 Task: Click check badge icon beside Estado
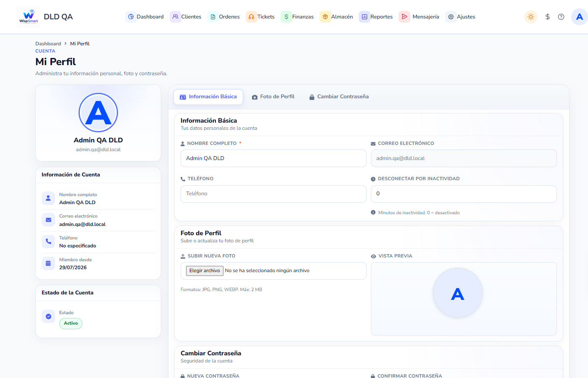click(x=48, y=316)
